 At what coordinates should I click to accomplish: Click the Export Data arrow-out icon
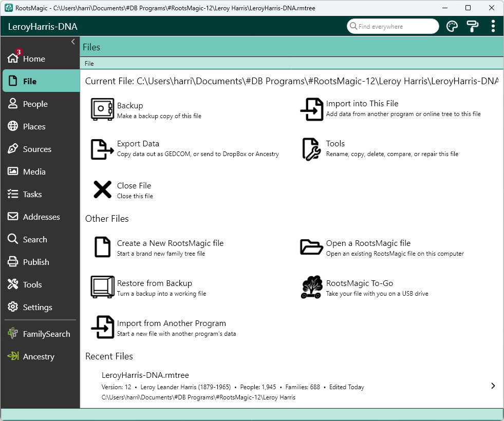102,149
